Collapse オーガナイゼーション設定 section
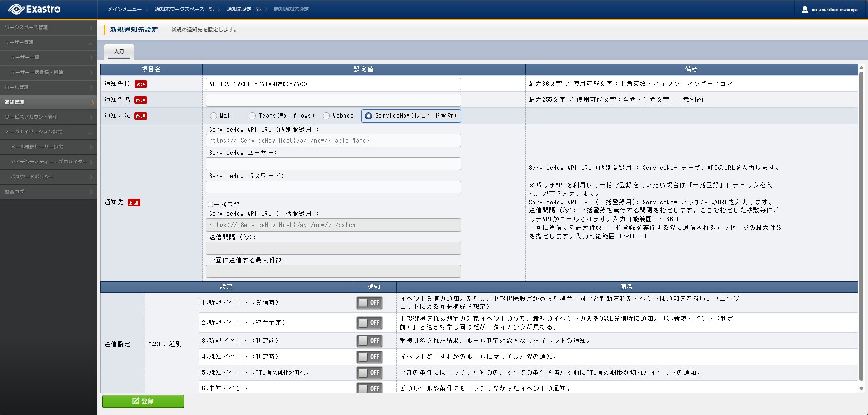Viewport: 868px width, 415px height. click(49, 132)
